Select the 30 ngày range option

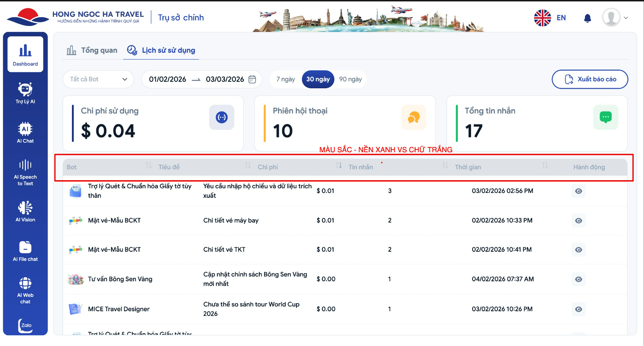318,79
